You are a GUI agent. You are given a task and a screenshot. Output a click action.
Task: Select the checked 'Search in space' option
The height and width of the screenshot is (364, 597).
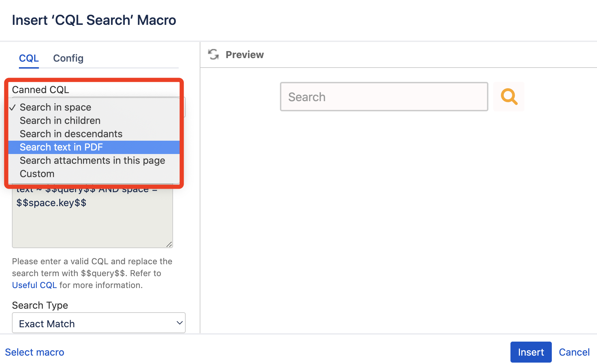[55, 107]
